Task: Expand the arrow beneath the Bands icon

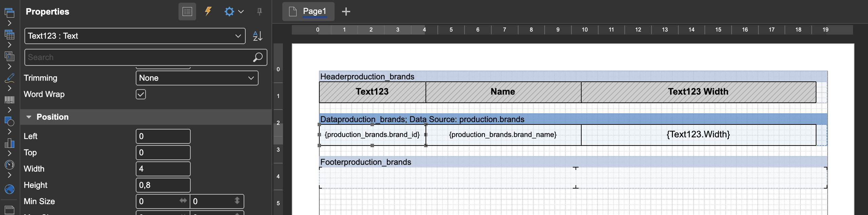Action: (x=10, y=23)
